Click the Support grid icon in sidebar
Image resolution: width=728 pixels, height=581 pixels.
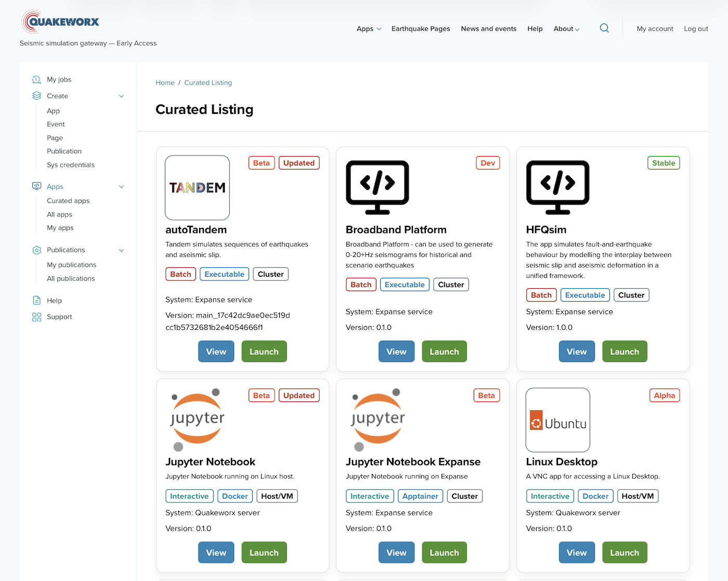tap(36, 317)
